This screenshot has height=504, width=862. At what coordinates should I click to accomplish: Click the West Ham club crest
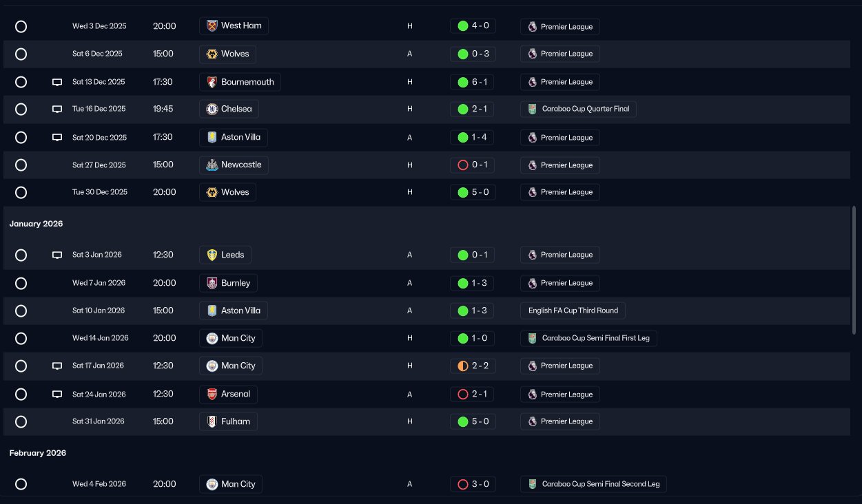(212, 26)
